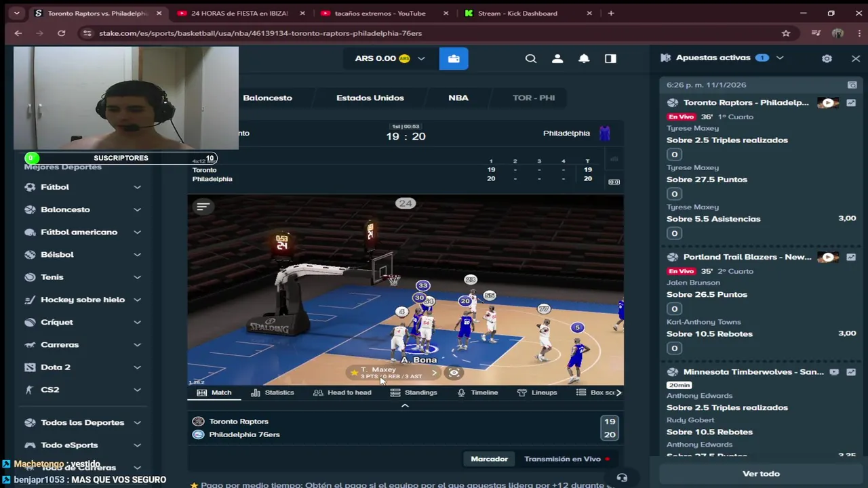This screenshot has height=488, width=868.
Task: Go back in the browser
Action: [18, 33]
